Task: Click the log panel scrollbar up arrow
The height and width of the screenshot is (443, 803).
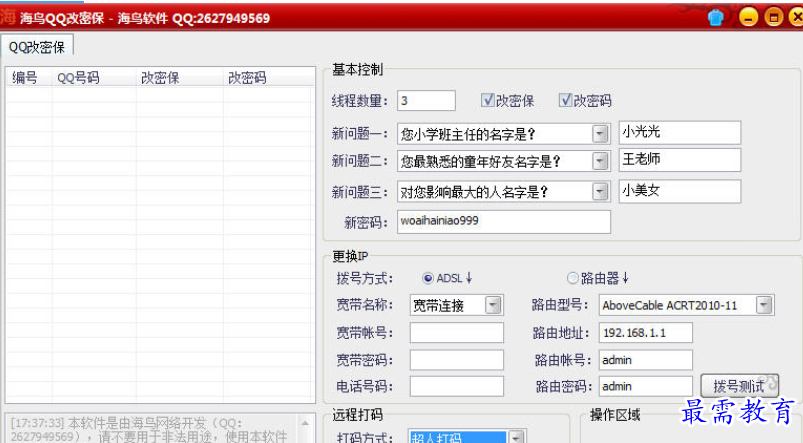Action: tap(305, 423)
